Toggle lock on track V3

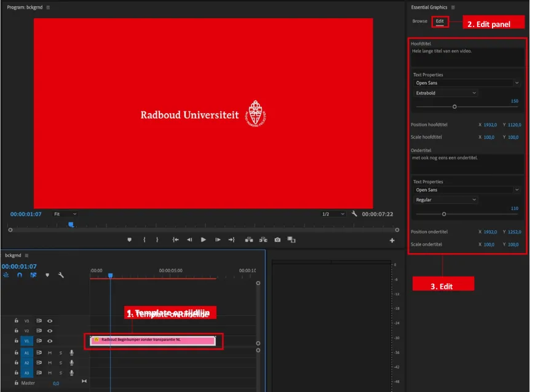coord(17,321)
